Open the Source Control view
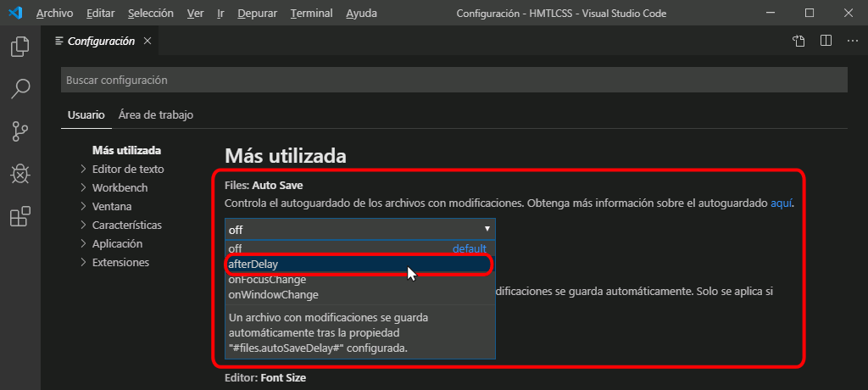Image resolution: width=868 pixels, height=390 pixels. tap(20, 132)
